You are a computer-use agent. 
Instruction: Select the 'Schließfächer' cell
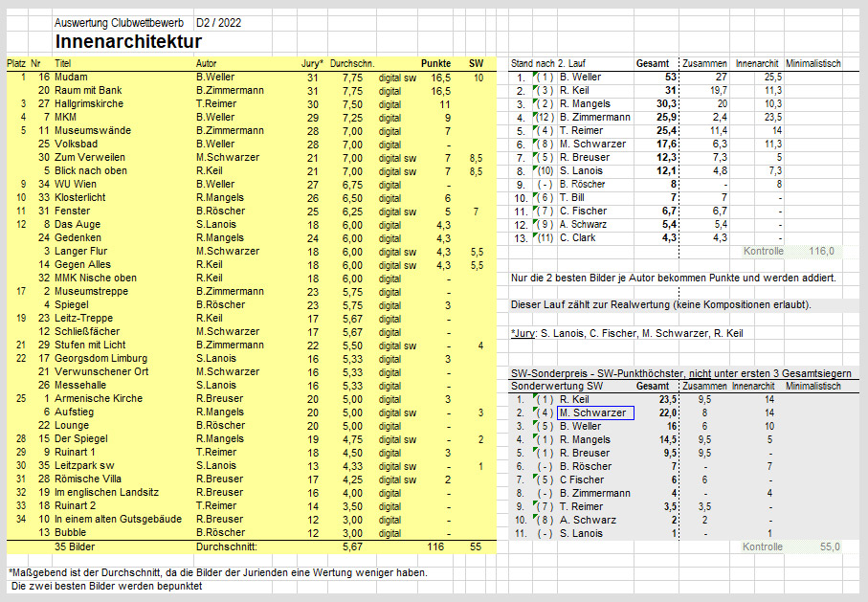pyautogui.click(x=87, y=331)
